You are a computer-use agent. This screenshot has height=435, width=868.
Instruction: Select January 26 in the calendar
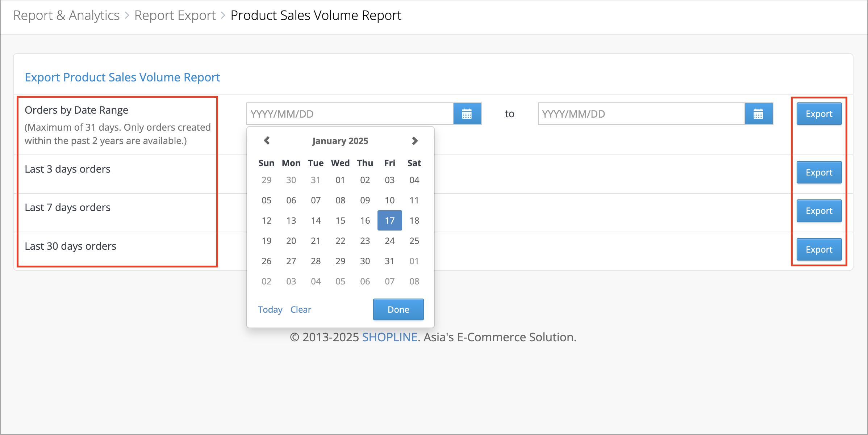[267, 261]
